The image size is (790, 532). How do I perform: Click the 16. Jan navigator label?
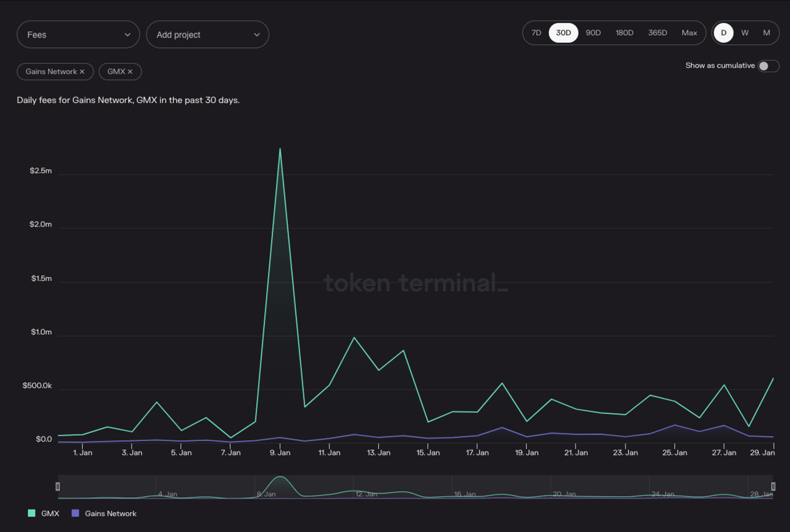click(x=465, y=494)
